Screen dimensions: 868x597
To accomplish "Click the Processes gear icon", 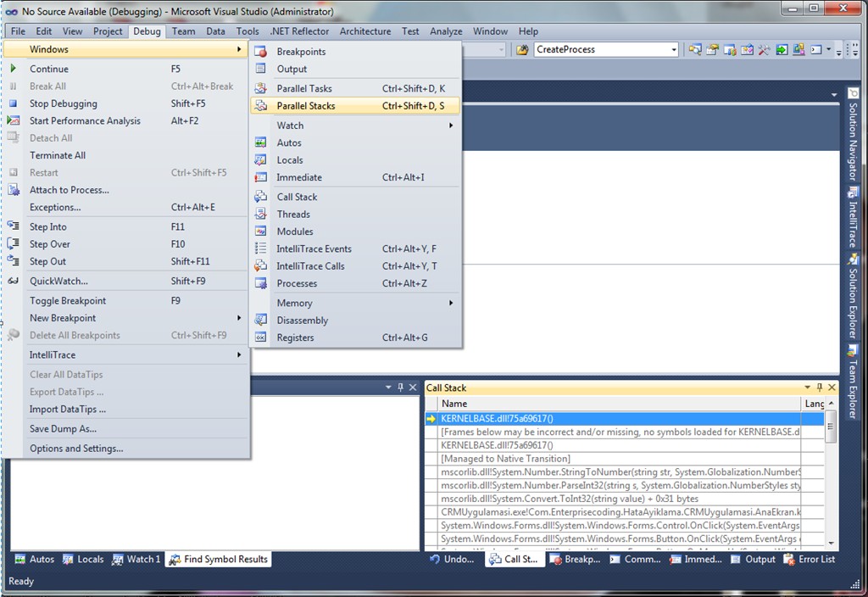I will tap(261, 283).
